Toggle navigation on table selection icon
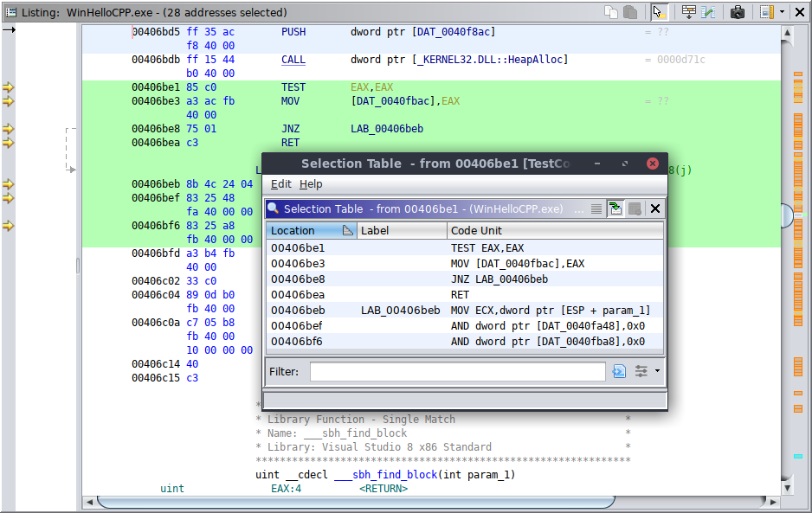Screen dimensions: 812x513 tap(615, 208)
